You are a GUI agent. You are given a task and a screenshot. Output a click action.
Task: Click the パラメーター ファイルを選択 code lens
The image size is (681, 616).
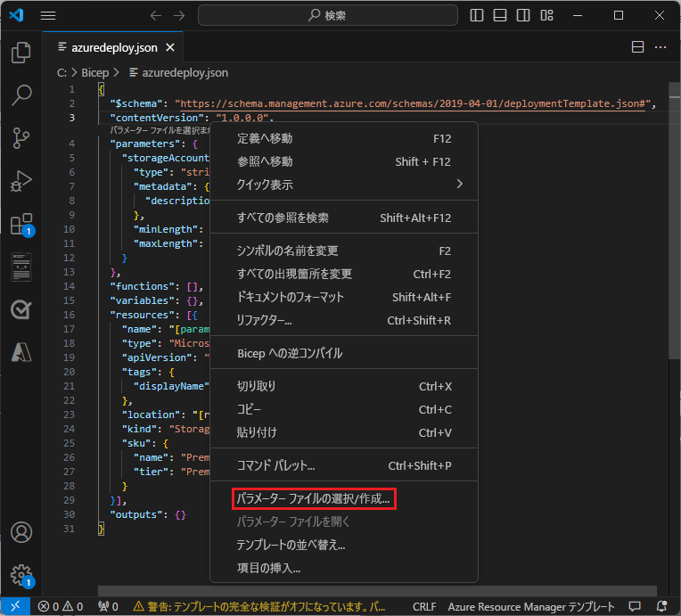160,130
